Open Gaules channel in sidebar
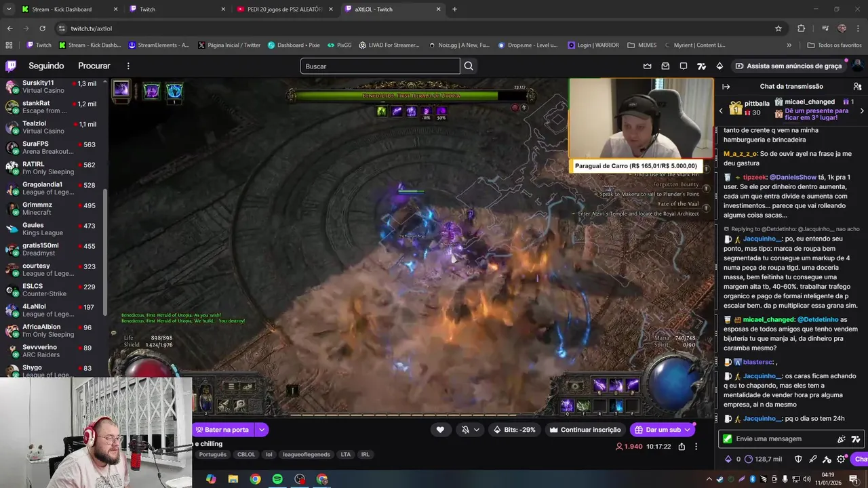This screenshot has width=868, height=488. [x=53, y=229]
